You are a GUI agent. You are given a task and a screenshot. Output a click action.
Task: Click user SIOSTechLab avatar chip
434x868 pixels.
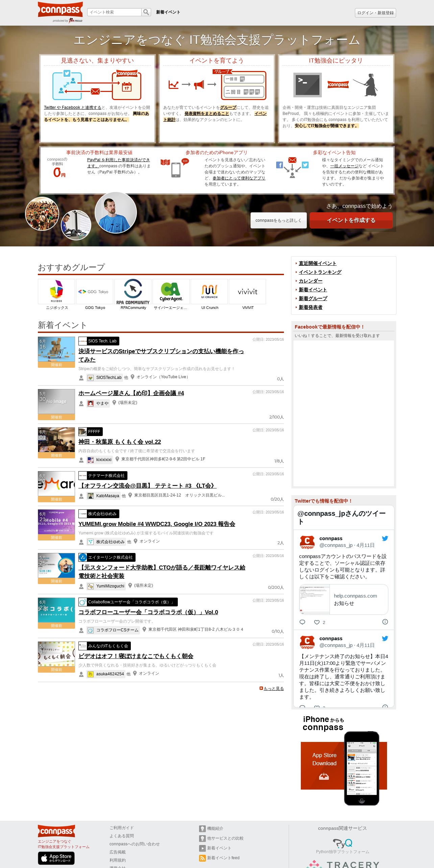click(x=104, y=378)
